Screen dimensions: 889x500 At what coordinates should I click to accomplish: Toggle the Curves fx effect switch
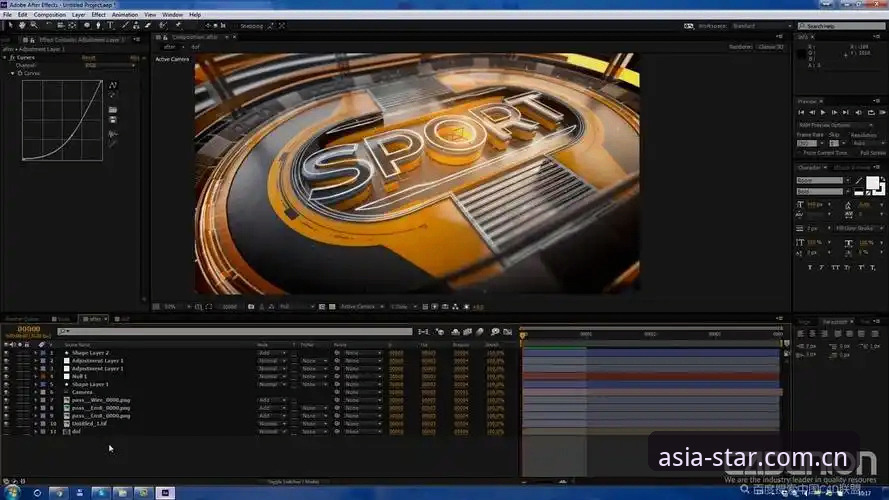(x=12, y=57)
